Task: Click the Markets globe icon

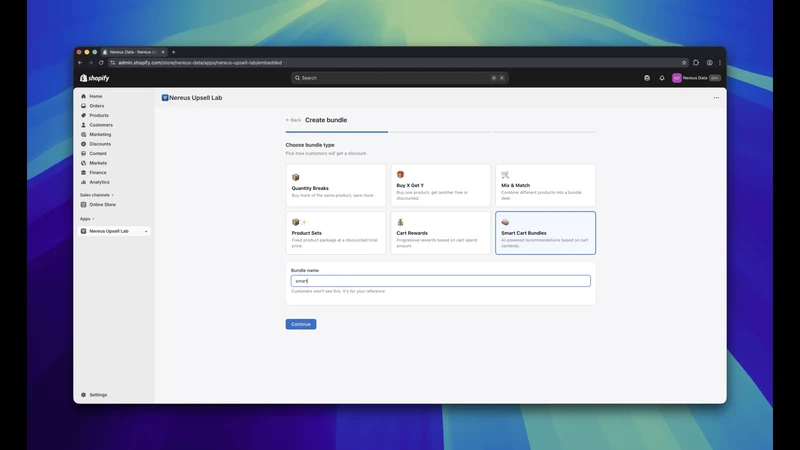Action: (x=84, y=163)
